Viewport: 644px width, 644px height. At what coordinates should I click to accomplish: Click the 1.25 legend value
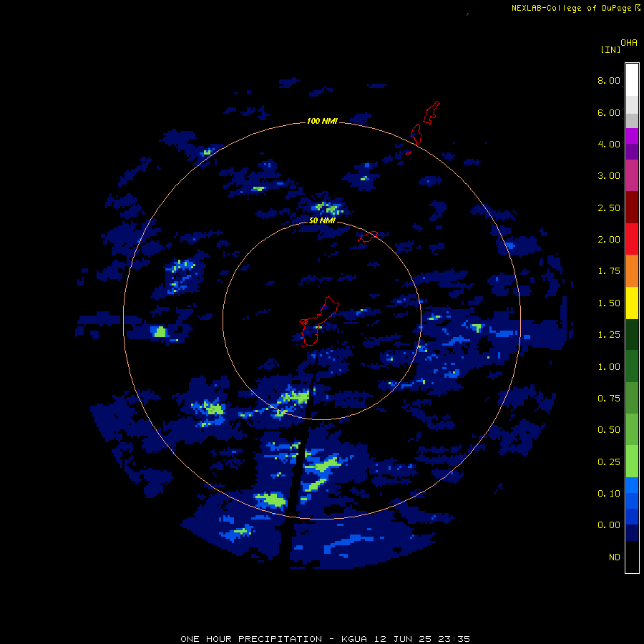click(x=609, y=335)
